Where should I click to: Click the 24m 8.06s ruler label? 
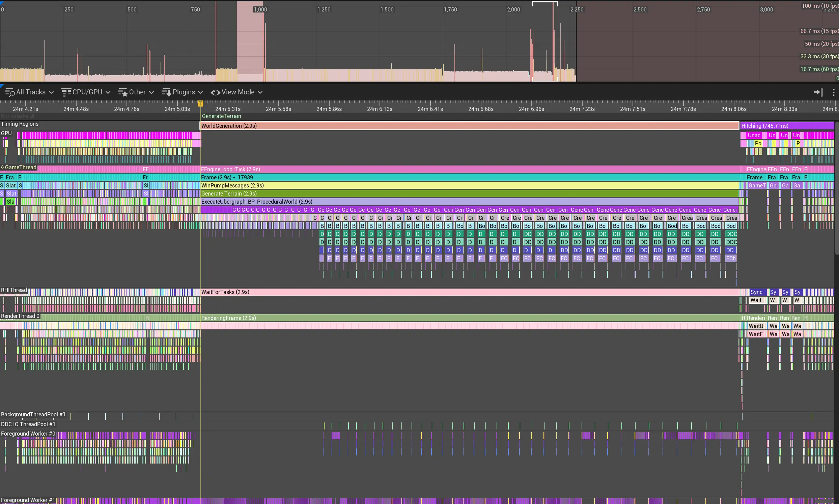click(734, 109)
